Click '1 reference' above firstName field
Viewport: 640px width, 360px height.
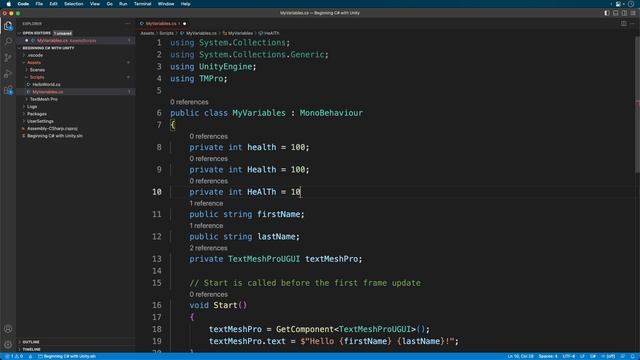click(206, 203)
